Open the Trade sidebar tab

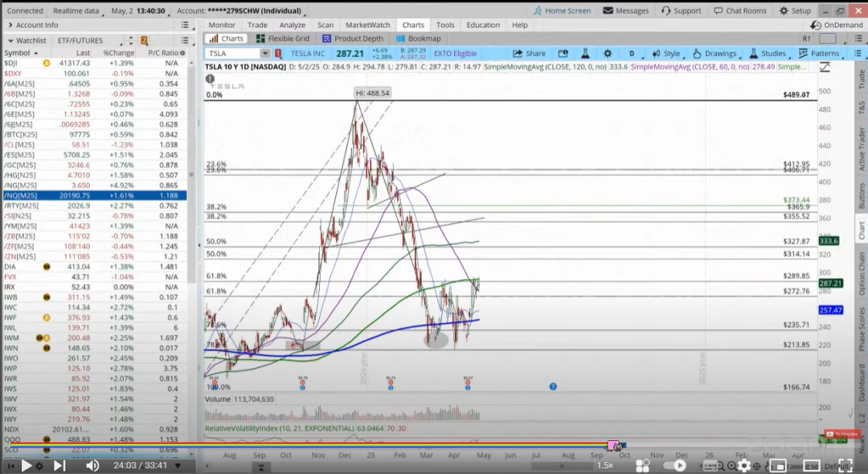862,80
